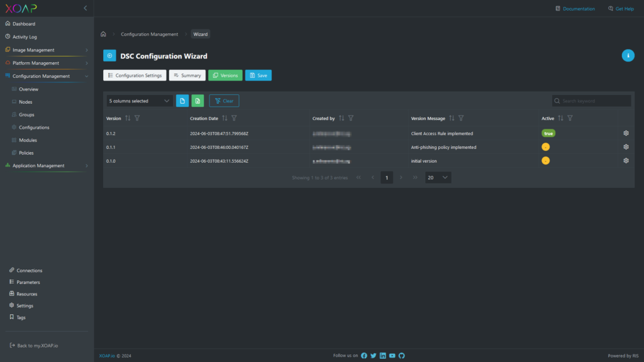Collapse Configuration Management menu

pos(47,76)
